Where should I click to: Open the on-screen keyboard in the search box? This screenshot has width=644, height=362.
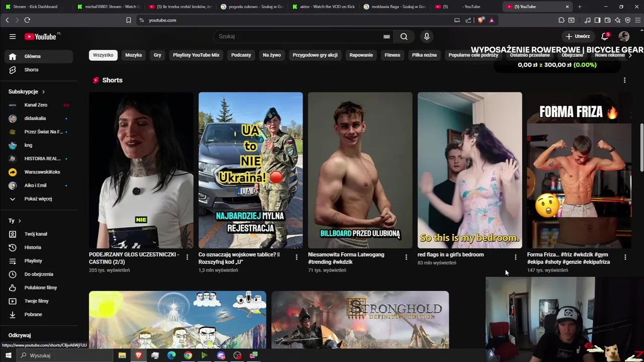(x=386, y=36)
